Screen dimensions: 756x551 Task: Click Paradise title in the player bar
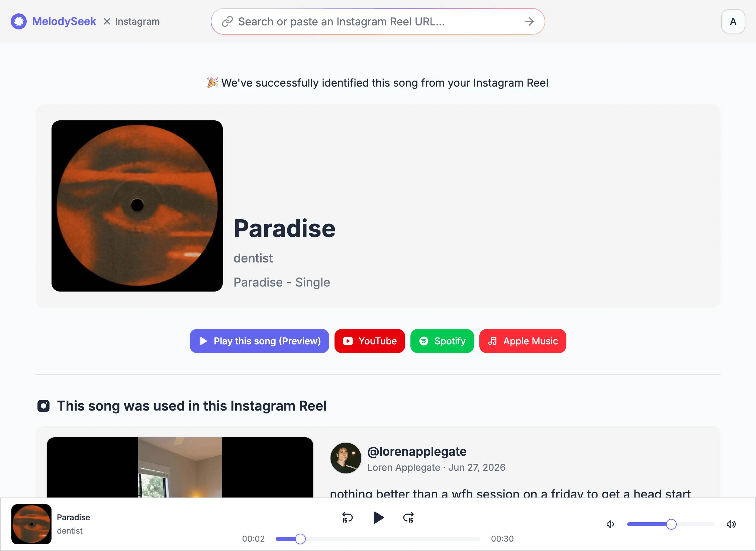[x=73, y=518]
